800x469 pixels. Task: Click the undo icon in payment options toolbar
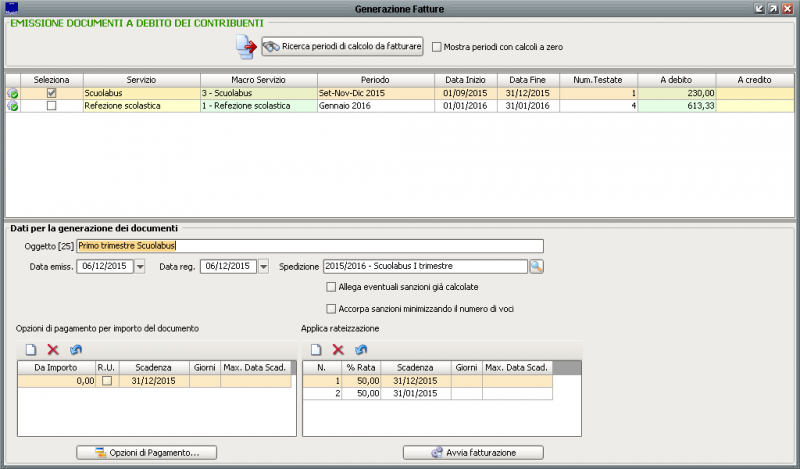tap(76, 350)
